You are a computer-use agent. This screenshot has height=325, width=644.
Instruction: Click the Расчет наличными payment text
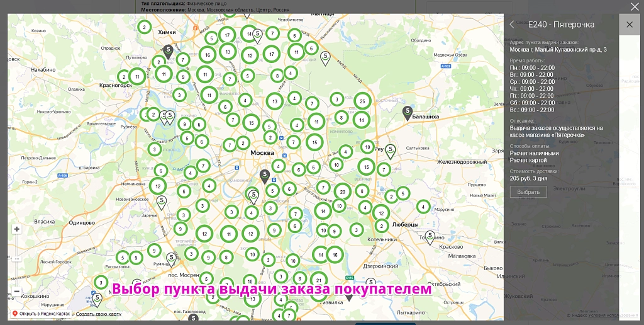tap(535, 153)
